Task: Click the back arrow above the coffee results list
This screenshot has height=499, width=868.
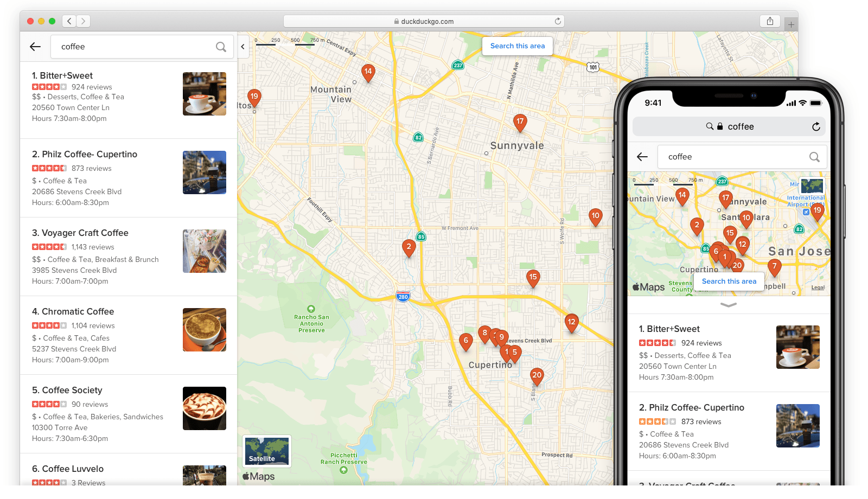Action: coord(35,47)
